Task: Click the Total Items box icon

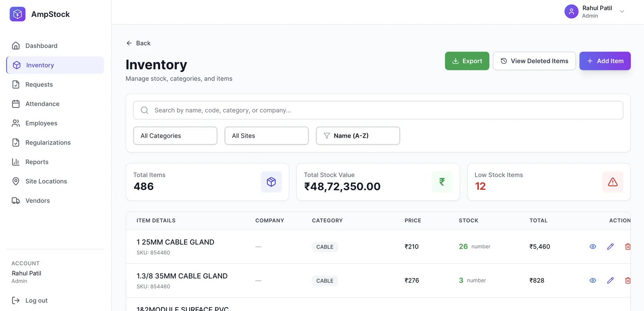Action: [271, 182]
